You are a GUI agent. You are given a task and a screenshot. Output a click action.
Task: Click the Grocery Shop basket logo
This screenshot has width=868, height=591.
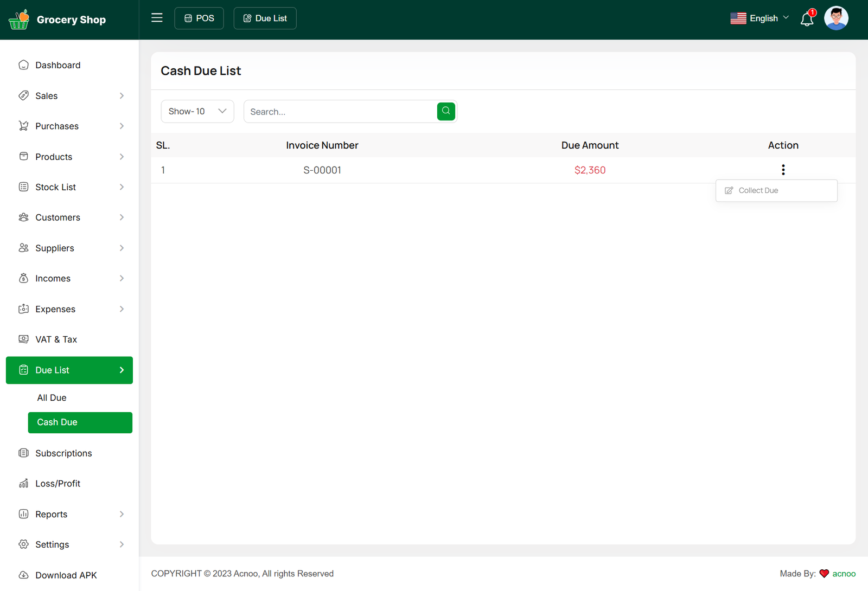click(x=19, y=20)
